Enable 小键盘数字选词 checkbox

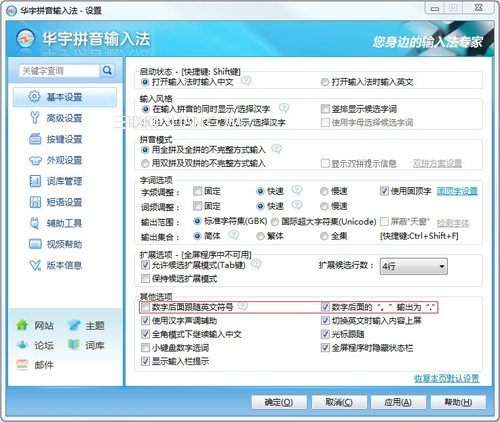(x=145, y=348)
